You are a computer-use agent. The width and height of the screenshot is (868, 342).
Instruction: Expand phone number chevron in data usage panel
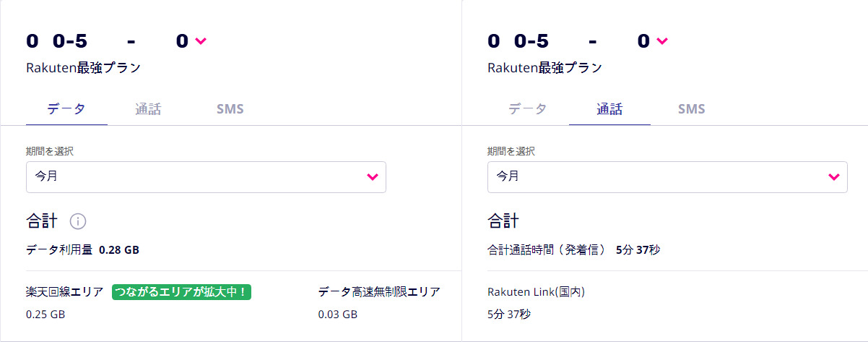(x=201, y=41)
